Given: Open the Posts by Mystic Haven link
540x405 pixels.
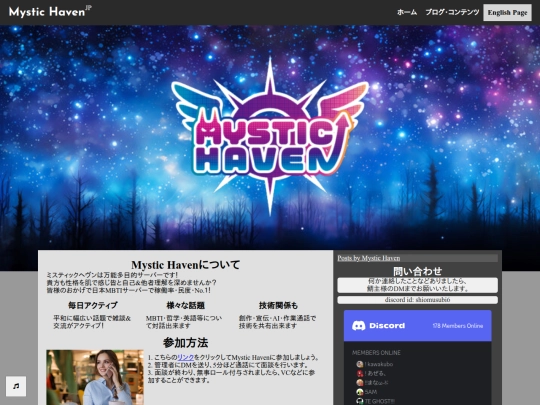Looking at the screenshot, I should click(368, 258).
